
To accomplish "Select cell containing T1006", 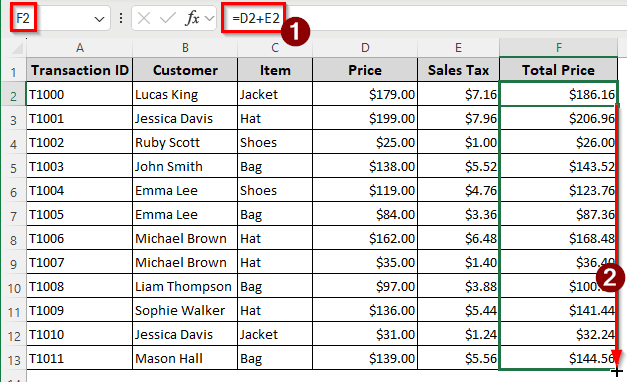I will coord(80,238).
